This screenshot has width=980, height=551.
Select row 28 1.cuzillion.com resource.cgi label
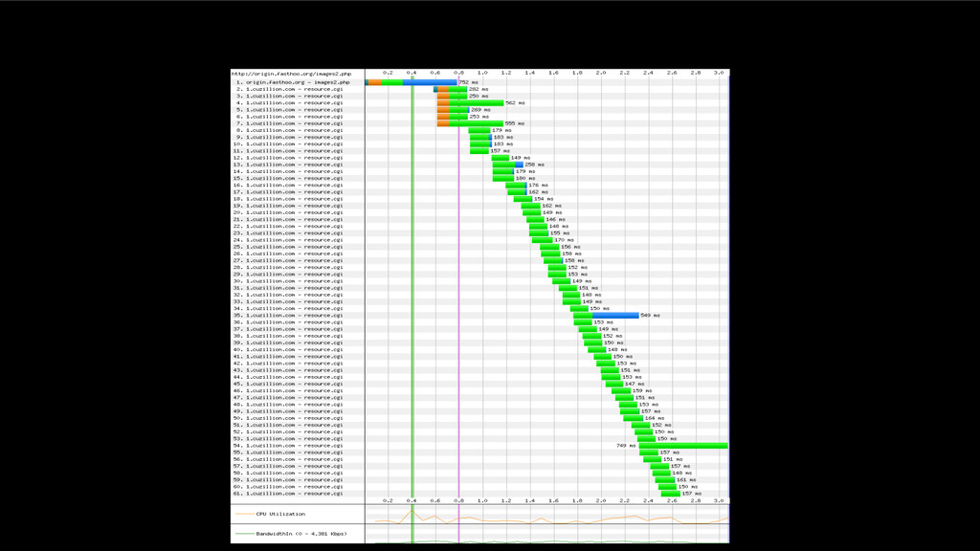tap(289, 268)
